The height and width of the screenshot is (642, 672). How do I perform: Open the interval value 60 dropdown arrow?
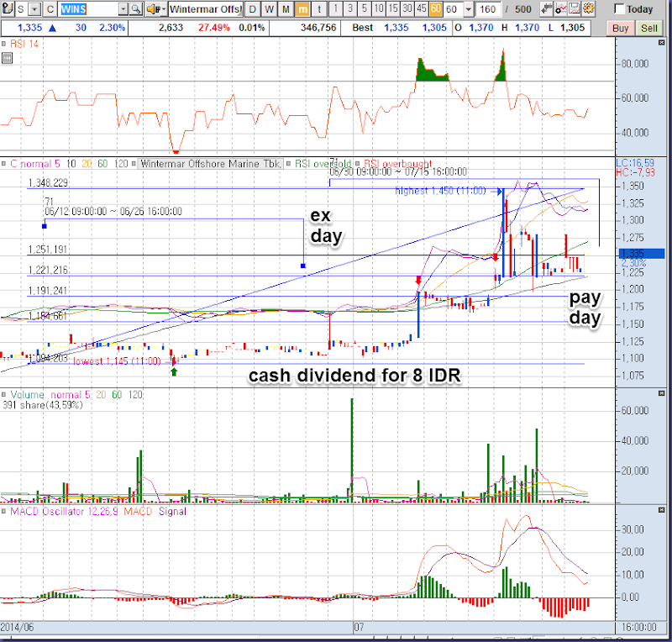coord(469,9)
